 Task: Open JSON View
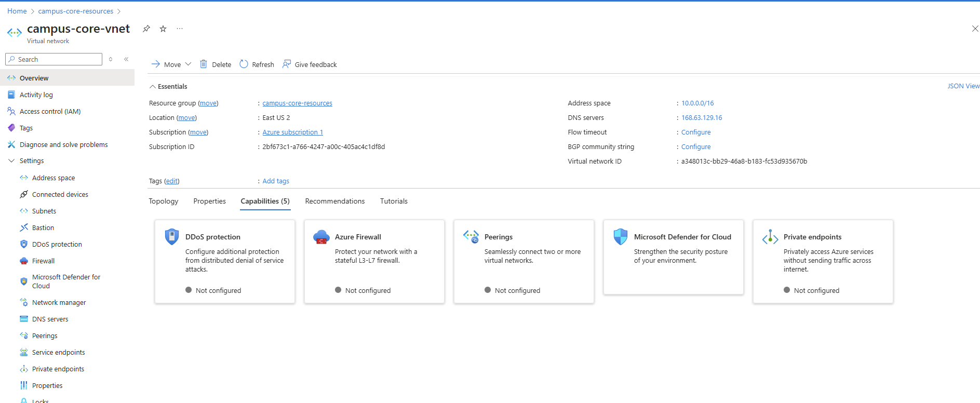point(963,86)
